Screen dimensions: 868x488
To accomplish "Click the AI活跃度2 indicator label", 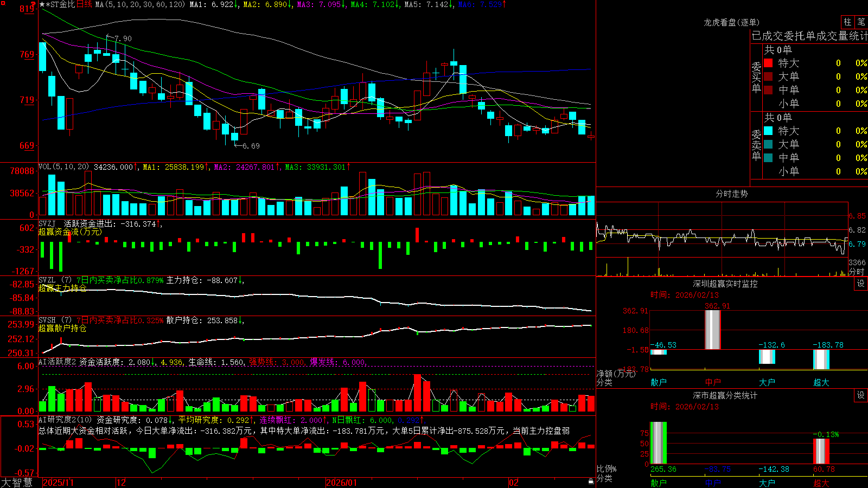I will tap(58, 362).
